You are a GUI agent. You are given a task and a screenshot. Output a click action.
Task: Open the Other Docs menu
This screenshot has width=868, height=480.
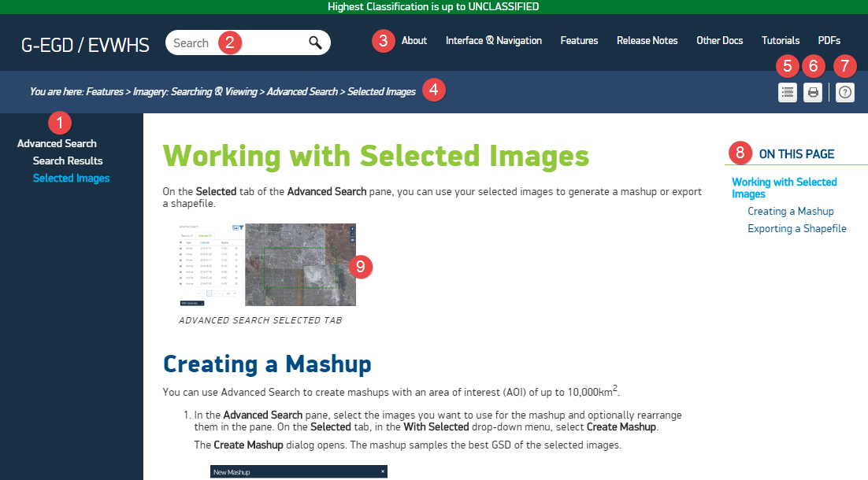click(721, 40)
